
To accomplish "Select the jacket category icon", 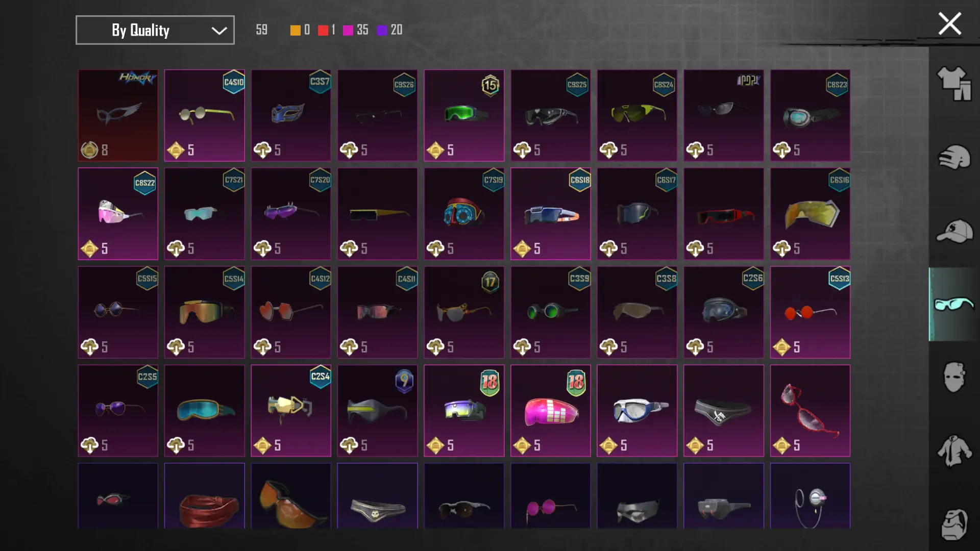I will pos(953,451).
